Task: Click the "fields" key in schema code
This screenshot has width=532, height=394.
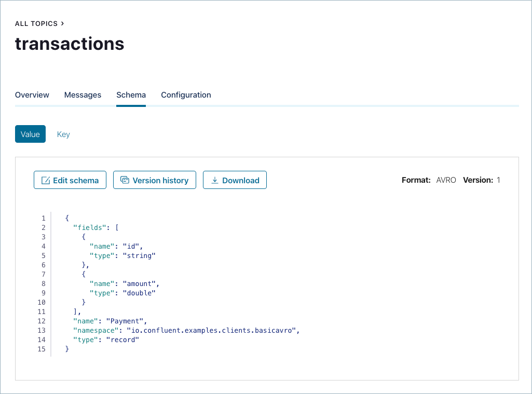Action: point(89,227)
